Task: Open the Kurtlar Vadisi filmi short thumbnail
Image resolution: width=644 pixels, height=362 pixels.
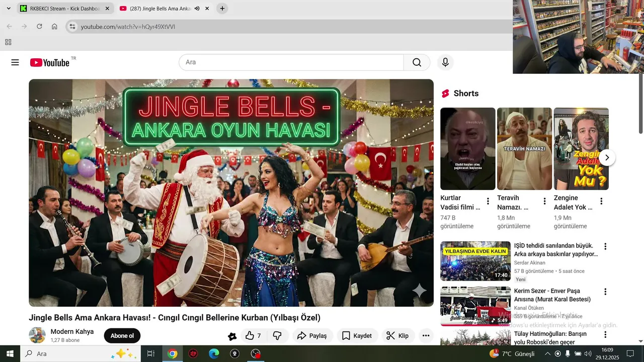Action: [x=468, y=149]
